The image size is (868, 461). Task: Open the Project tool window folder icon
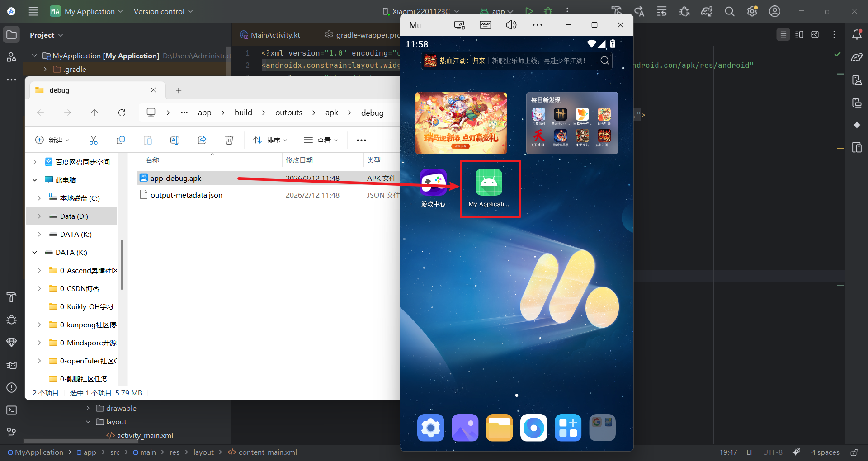[x=12, y=35]
